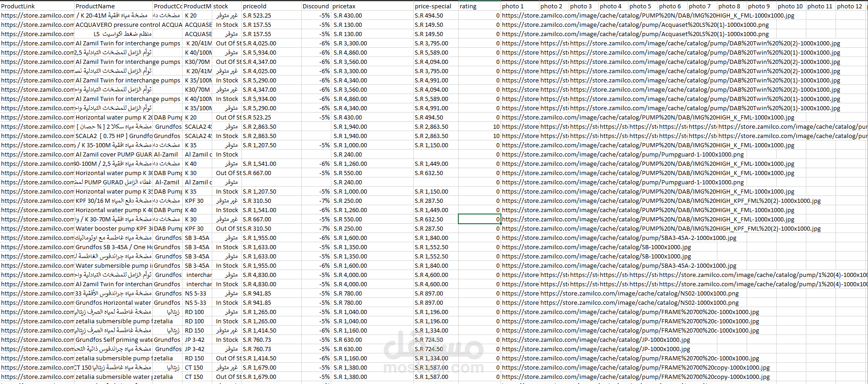868x384 pixels.
Task: Select the Water booster pump KPF name cell
Action: pyautogui.click(x=114, y=228)
